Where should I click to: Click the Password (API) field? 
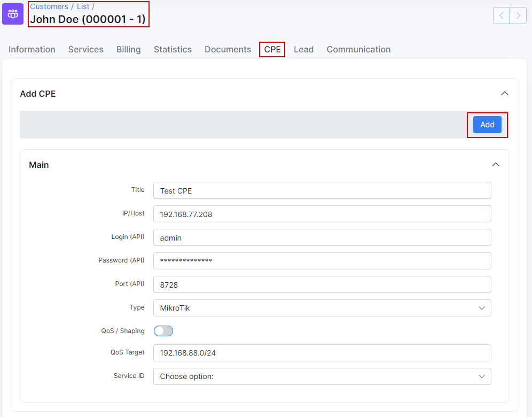(322, 261)
